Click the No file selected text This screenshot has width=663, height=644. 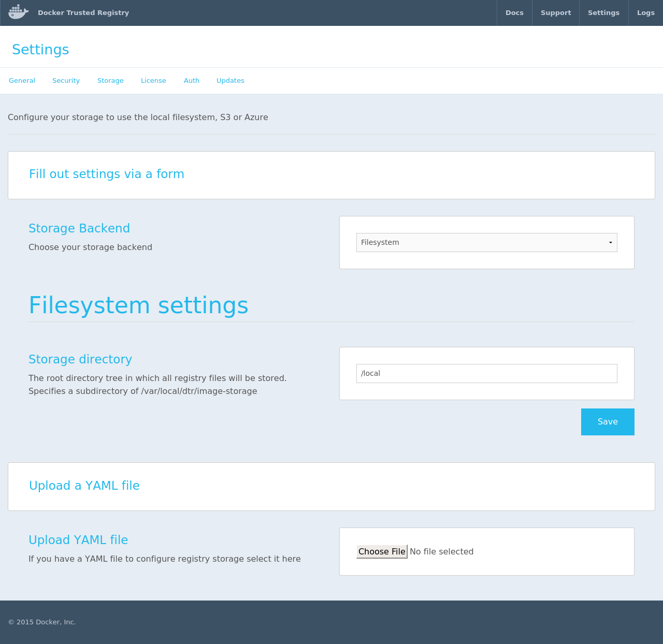pyautogui.click(x=441, y=551)
